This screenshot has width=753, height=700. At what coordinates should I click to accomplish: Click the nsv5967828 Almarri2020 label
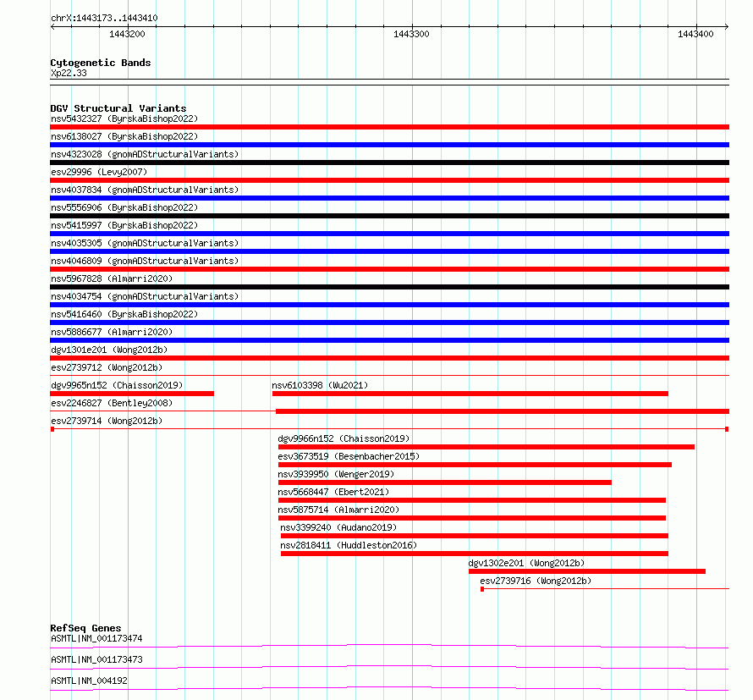(x=112, y=278)
